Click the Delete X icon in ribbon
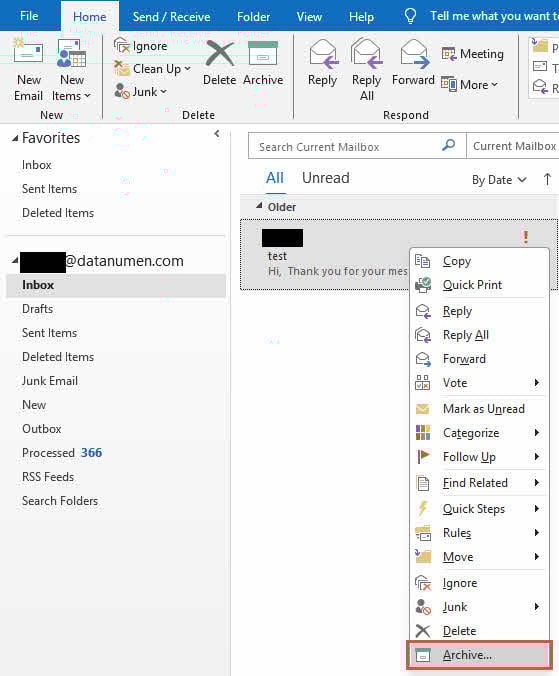The width and height of the screenshot is (559, 676). click(x=220, y=53)
